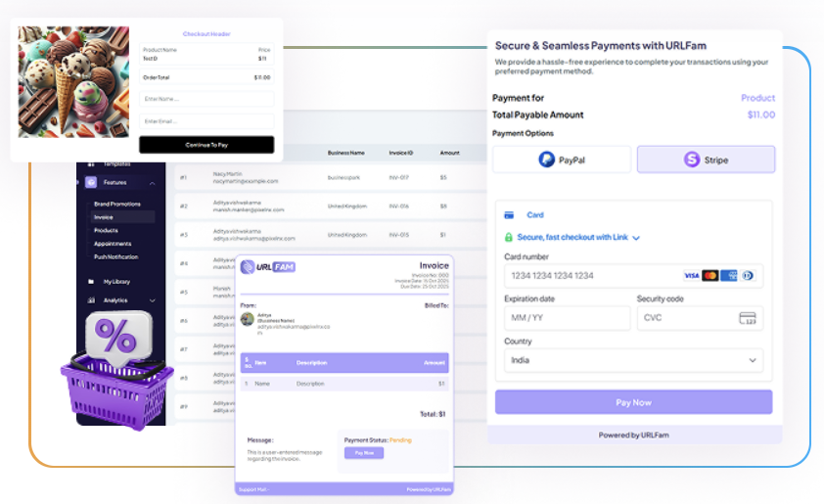The width and height of the screenshot is (824, 504).
Task: Click the American Express logo
Action: [x=729, y=275]
